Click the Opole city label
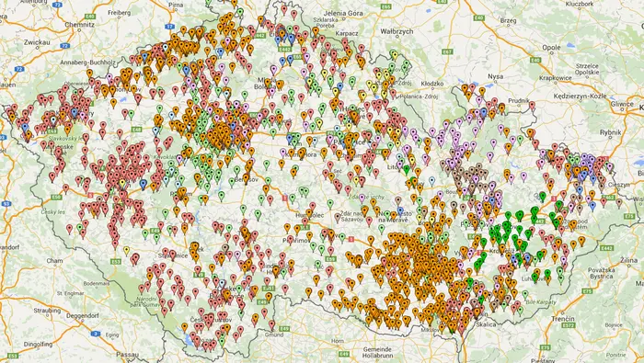The image size is (644, 363). pyautogui.click(x=551, y=48)
